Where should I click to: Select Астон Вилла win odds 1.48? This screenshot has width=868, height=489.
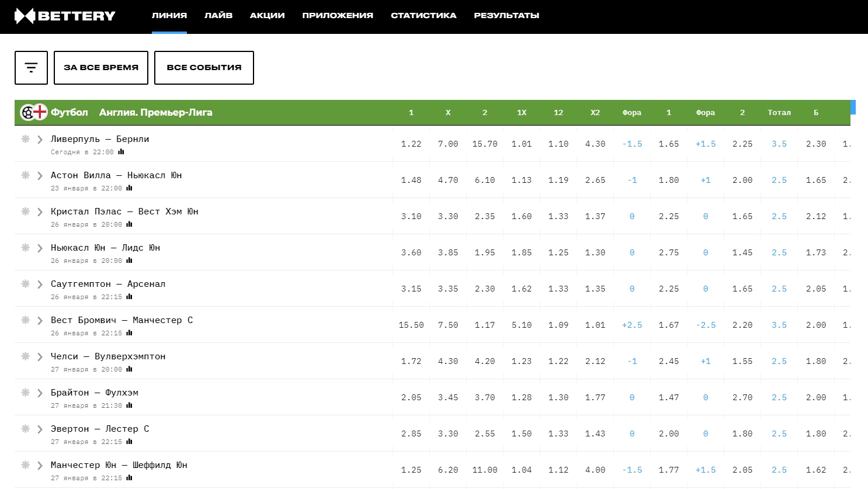(x=411, y=180)
